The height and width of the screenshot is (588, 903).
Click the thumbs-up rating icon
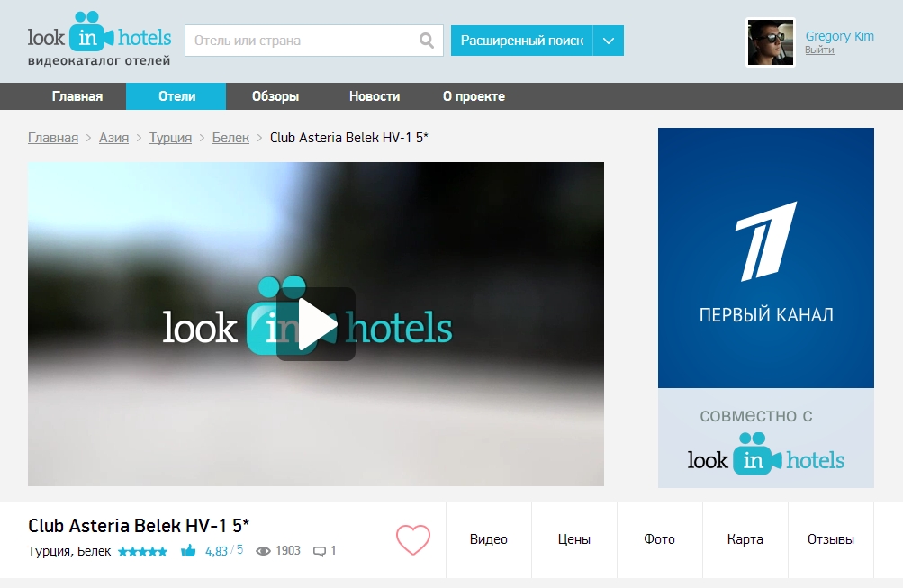[188, 551]
